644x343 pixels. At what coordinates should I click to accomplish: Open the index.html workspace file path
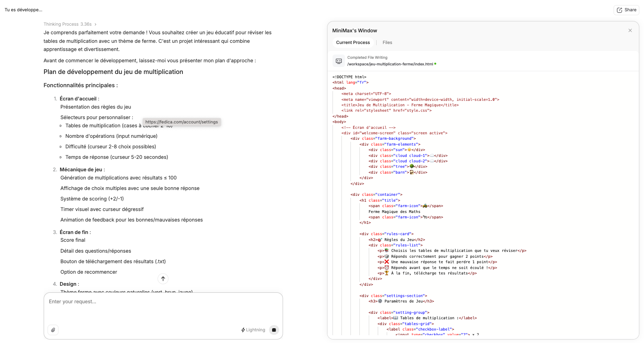[390, 64]
